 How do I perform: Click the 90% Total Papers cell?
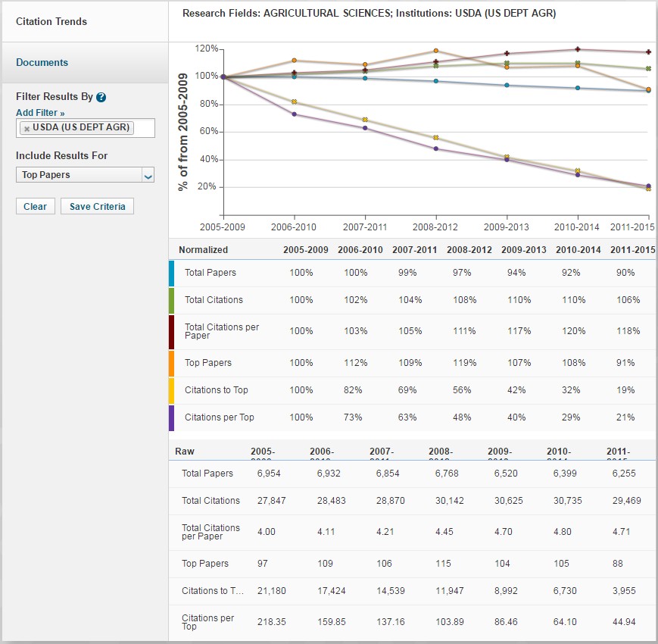pyautogui.click(x=625, y=273)
